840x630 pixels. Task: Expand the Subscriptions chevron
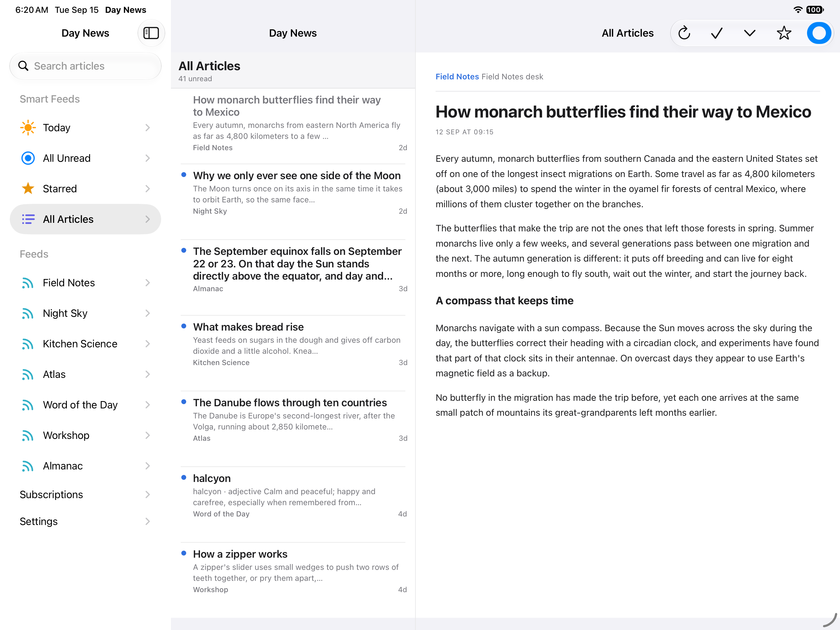[x=148, y=494]
